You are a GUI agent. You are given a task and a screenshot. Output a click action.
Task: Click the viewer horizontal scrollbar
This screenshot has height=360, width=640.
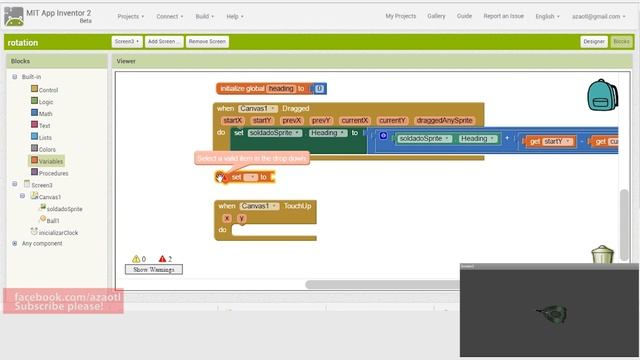click(x=382, y=284)
